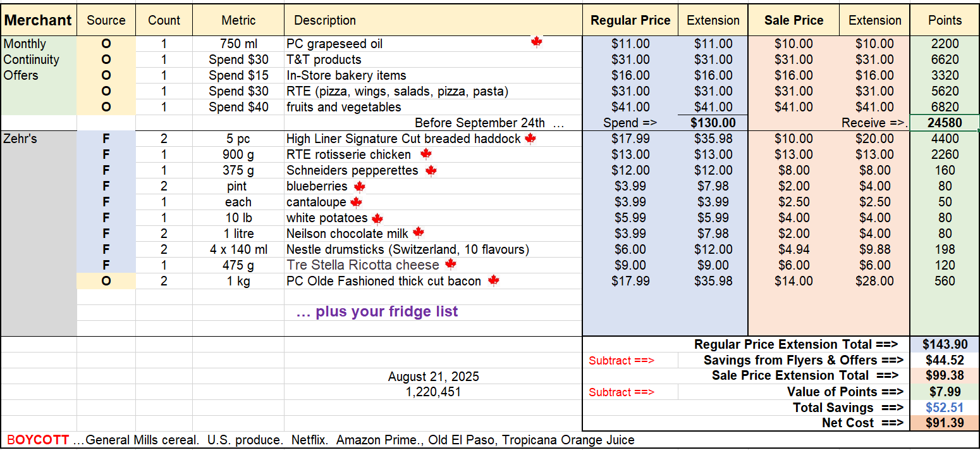Click the maple leaf beside PC grapeseed oil
The image size is (980, 450).
tap(537, 42)
